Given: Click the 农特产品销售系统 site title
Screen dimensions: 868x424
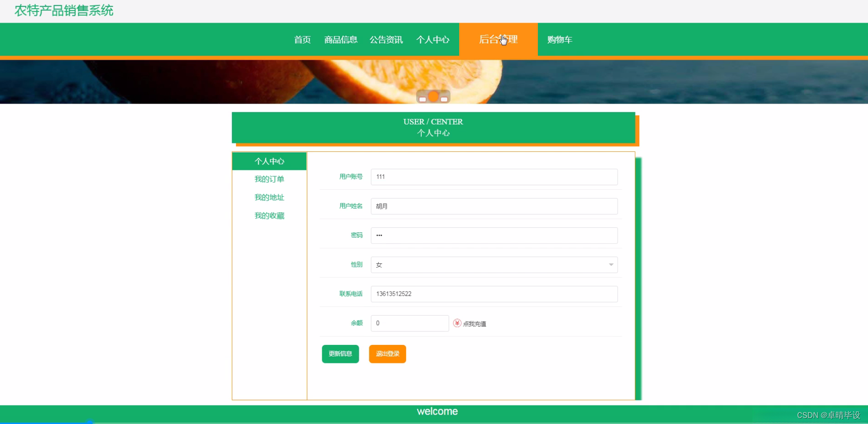Looking at the screenshot, I should 63,11.
